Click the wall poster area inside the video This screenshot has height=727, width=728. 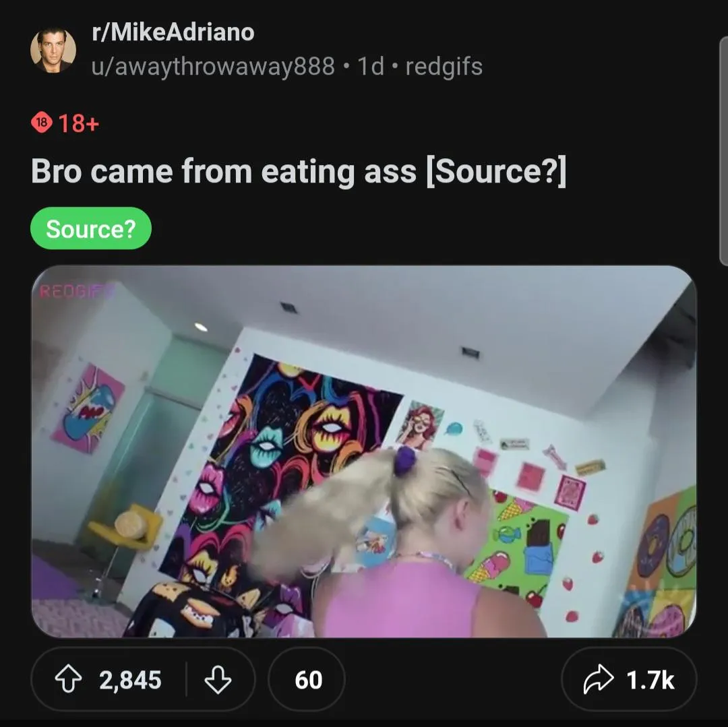click(283, 445)
